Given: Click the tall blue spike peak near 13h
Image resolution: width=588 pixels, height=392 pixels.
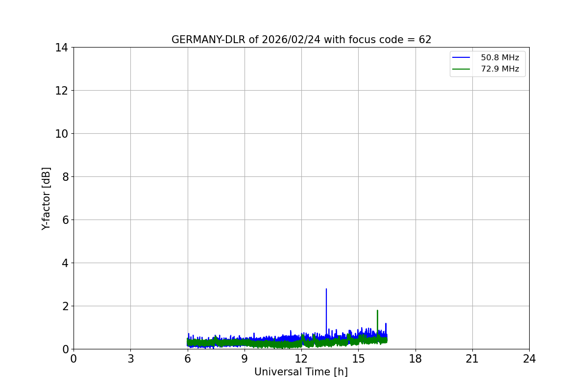Looking at the screenshot, I should point(326,289).
